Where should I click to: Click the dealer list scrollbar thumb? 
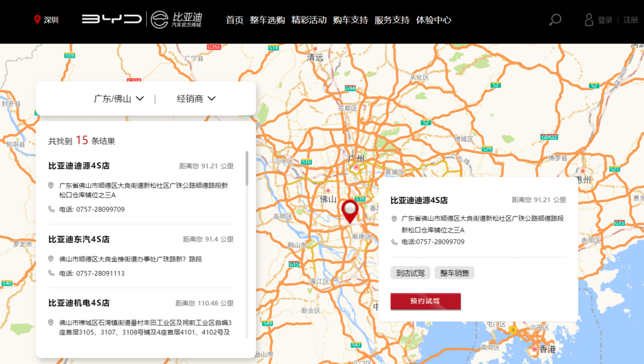coord(247,168)
